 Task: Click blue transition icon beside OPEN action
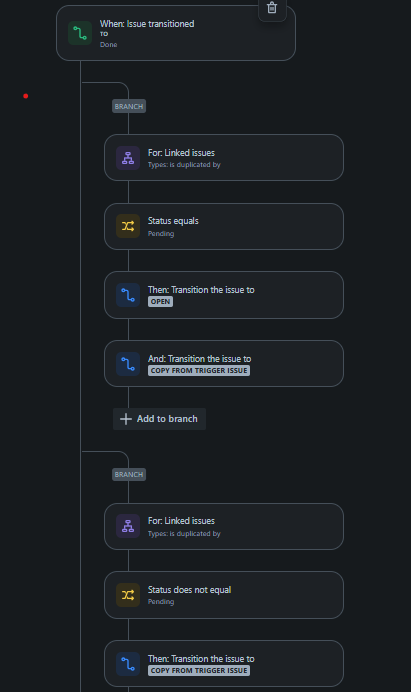(128, 295)
